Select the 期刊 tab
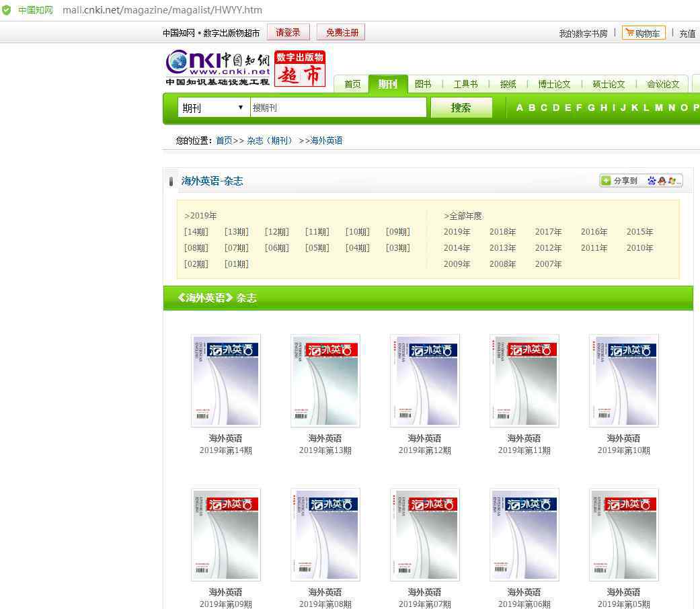The width and height of the screenshot is (700, 609). coord(387,84)
